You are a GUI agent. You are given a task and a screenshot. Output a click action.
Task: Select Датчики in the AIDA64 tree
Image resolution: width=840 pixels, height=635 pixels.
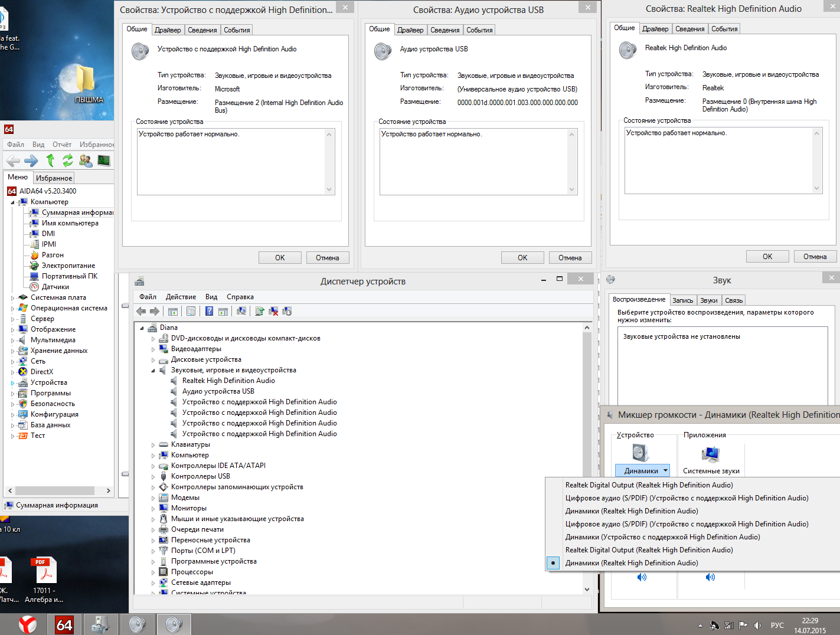55,287
